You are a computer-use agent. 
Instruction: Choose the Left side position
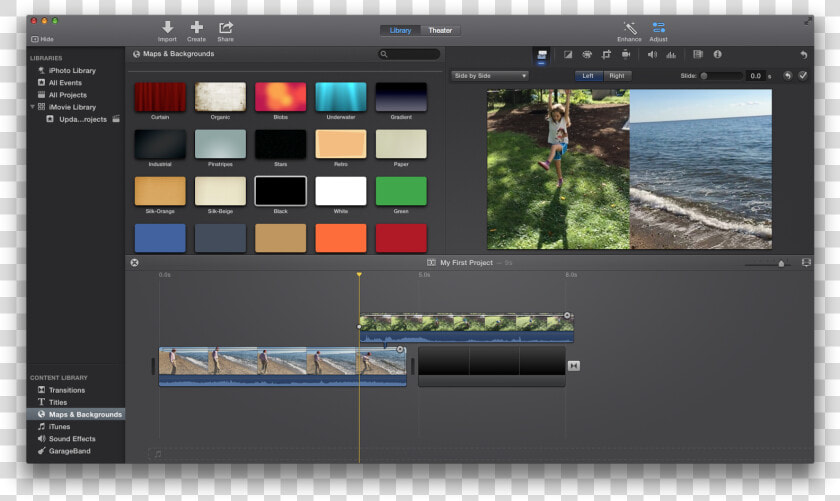point(588,76)
